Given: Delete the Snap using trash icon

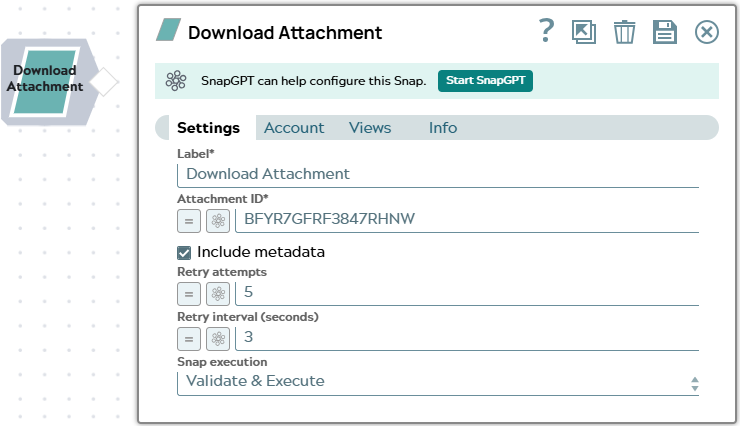Looking at the screenshot, I should pos(624,32).
